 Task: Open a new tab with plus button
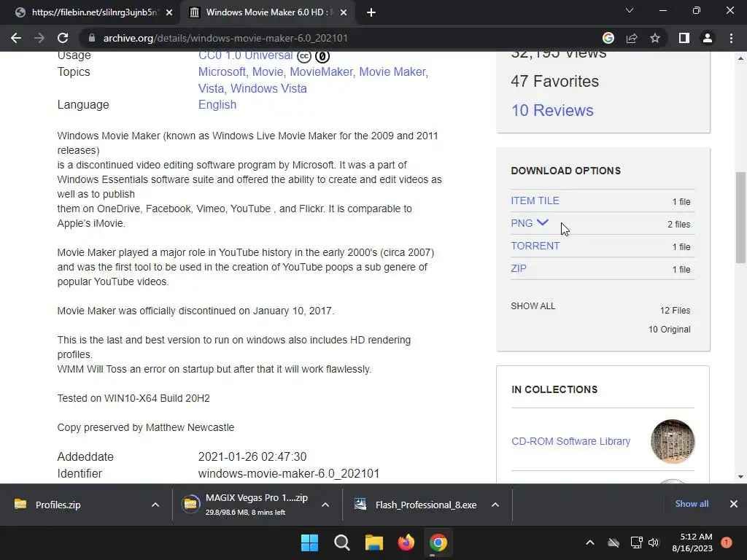[x=371, y=12]
